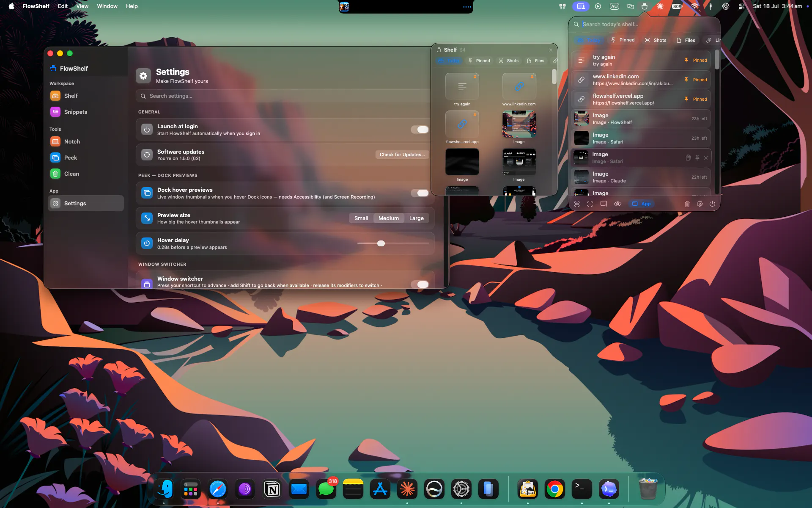
Task: Open the Edit menu in the menu bar
Action: (63, 6)
